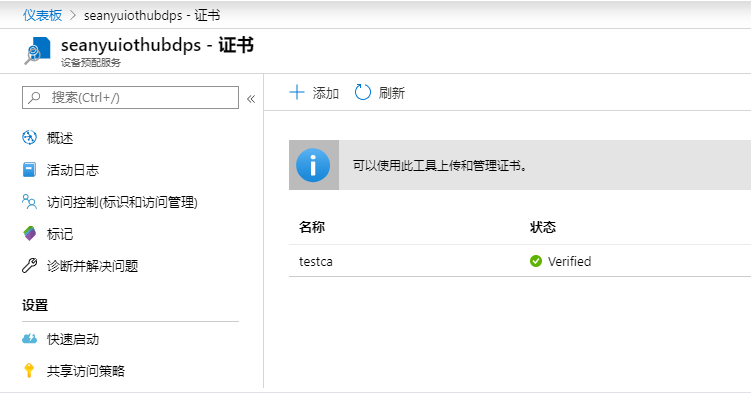
Task: Click the green Verified check icon
Action: click(x=536, y=261)
